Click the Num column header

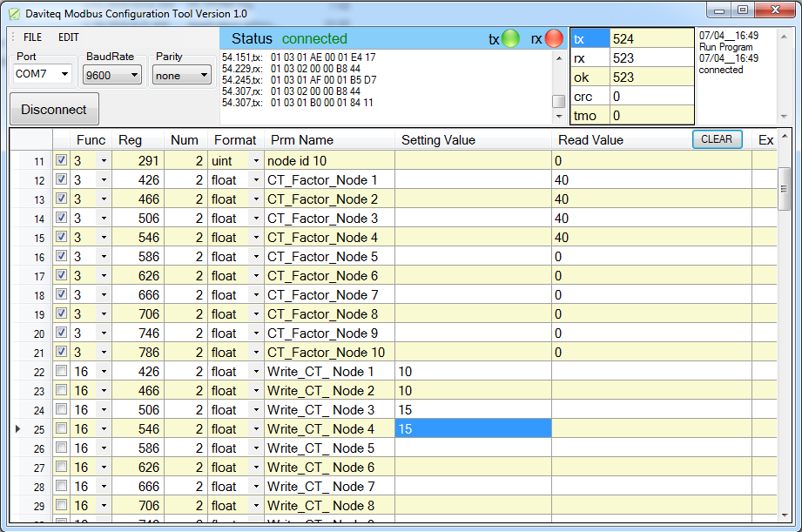[x=185, y=139]
